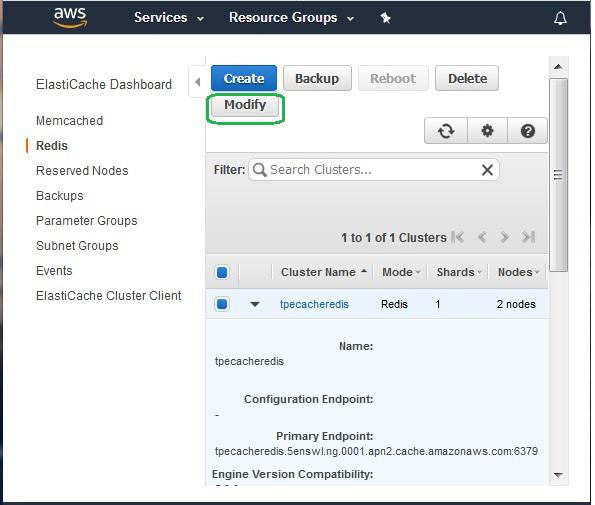This screenshot has width=595, height=505.
Task: Expand the Resource Groups dropdown
Action: [x=291, y=17]
